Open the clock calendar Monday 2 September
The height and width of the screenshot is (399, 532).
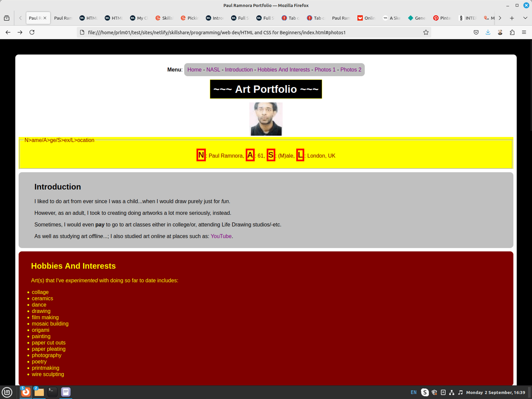[x=496, y=392]
